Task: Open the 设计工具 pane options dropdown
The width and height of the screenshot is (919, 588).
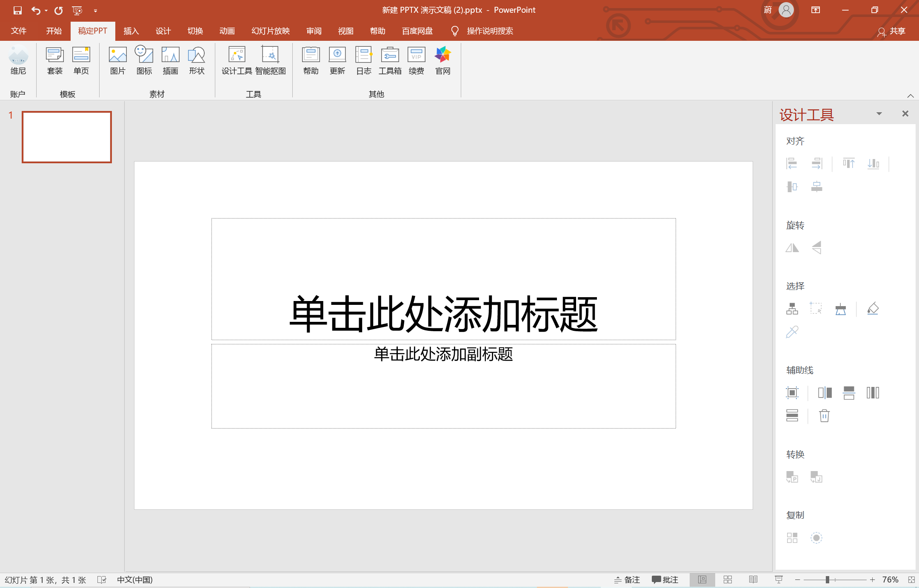Action: coord(879,114)
